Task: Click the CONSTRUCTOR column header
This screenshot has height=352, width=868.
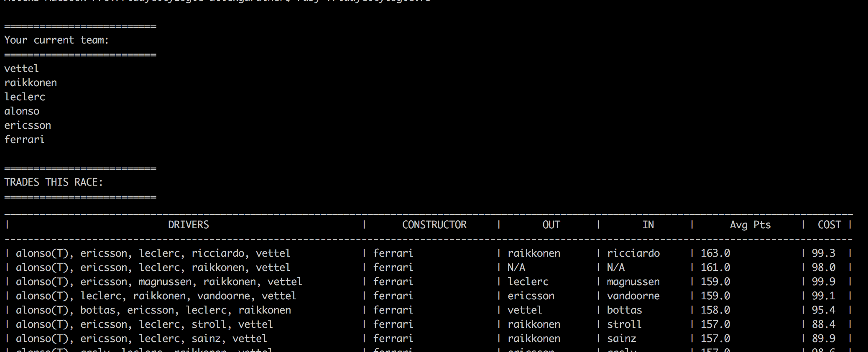Action: (x=434, y=225)
